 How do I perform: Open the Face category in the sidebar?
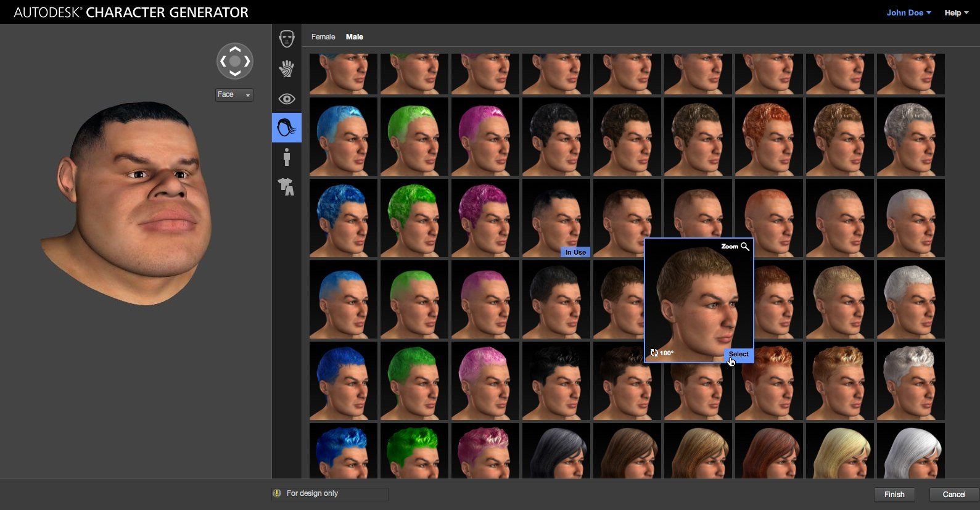287,39
